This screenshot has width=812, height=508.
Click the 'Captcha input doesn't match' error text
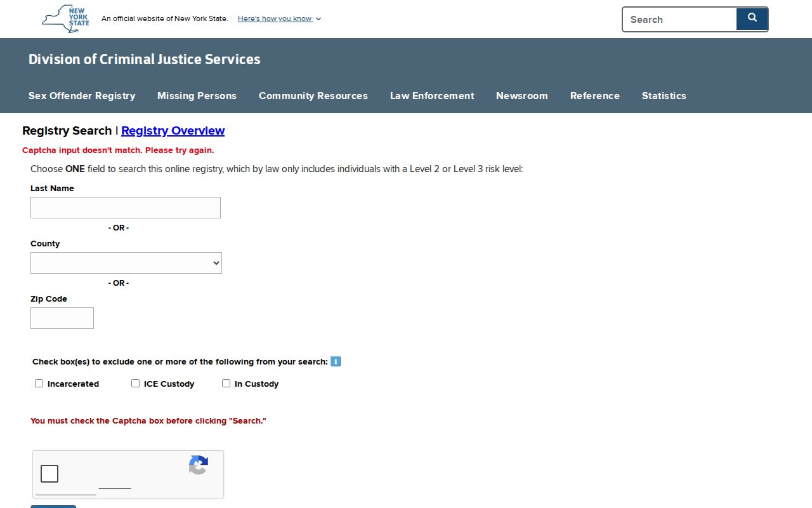point(118,150)
